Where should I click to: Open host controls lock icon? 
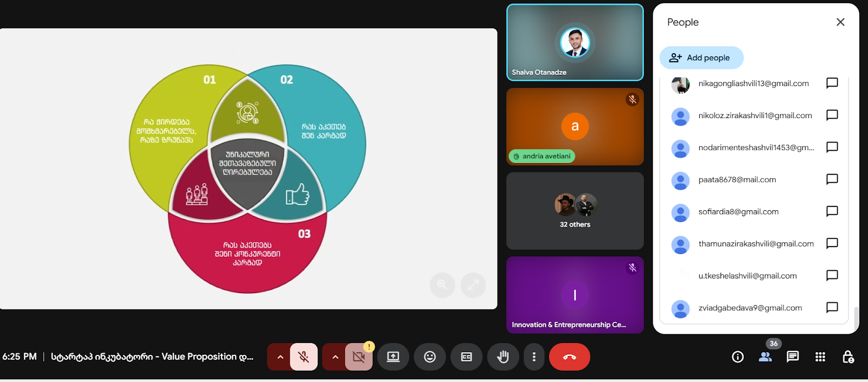tap(848, 357)
